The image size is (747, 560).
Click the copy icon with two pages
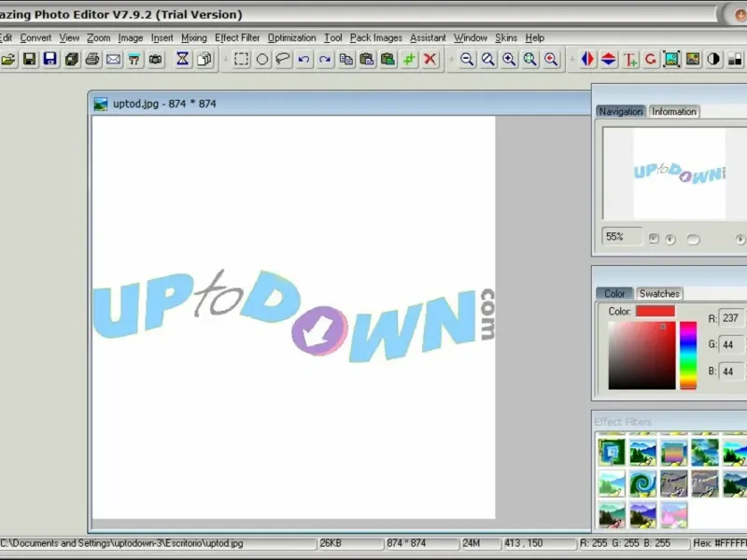pos(346,60)
